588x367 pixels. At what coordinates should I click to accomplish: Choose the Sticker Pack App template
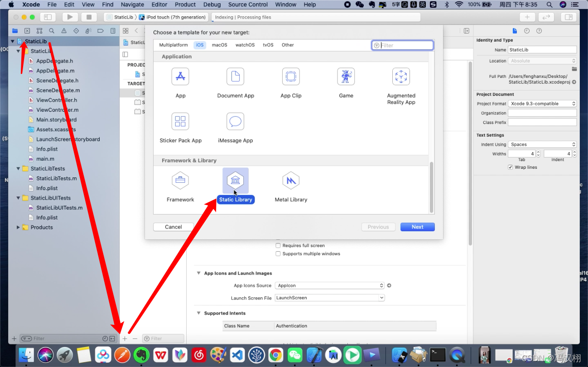coord(180,128)
